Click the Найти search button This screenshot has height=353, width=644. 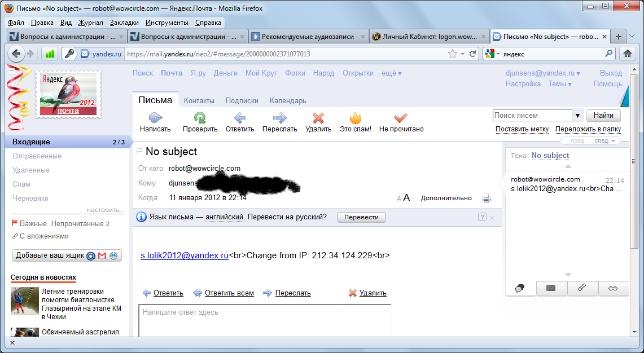[603, 116]
